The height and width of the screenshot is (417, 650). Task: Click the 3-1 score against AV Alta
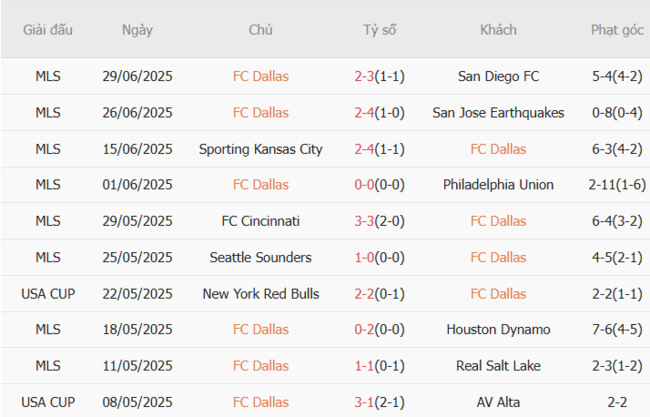364,401
